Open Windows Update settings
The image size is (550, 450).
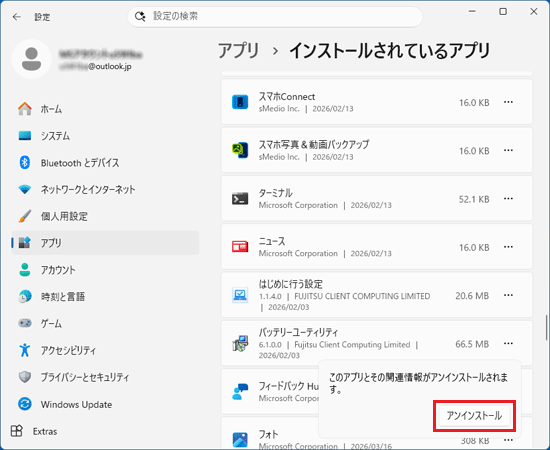coord(105,404)
